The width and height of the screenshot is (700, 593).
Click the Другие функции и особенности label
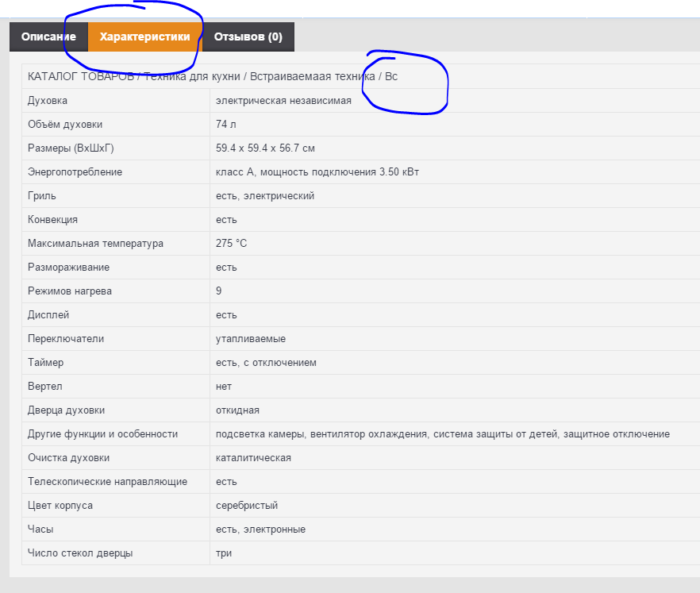(102, 434)
